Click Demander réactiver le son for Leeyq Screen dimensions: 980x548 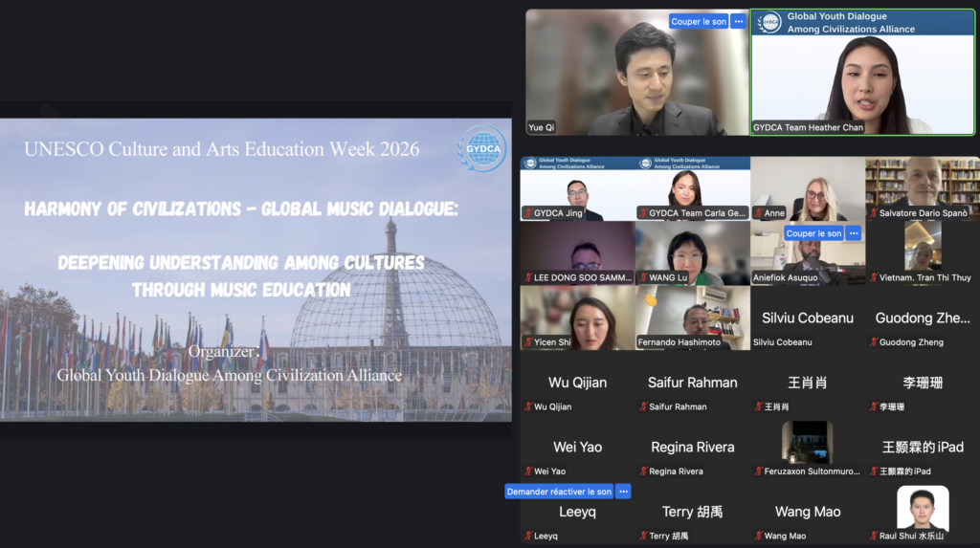point(559,492)
